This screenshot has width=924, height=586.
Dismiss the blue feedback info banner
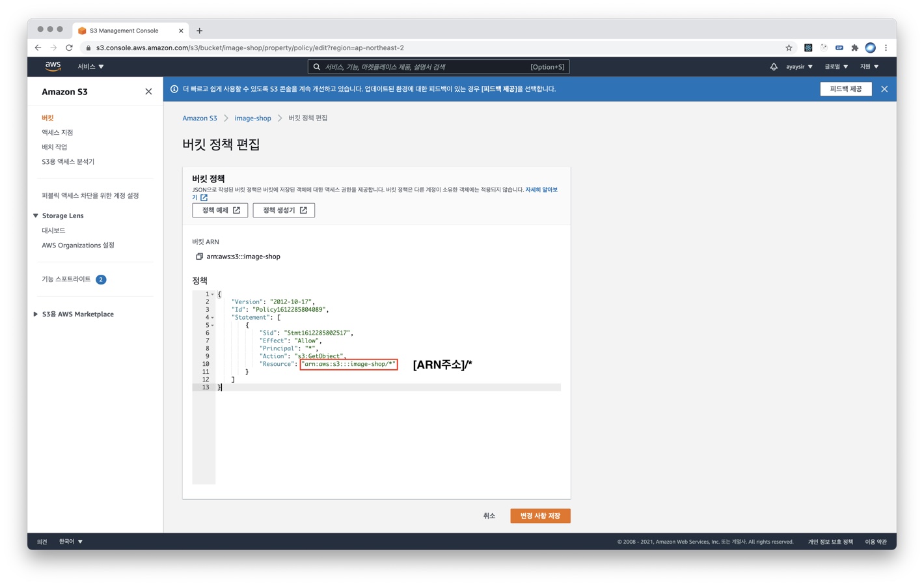(x=884, y=89)
